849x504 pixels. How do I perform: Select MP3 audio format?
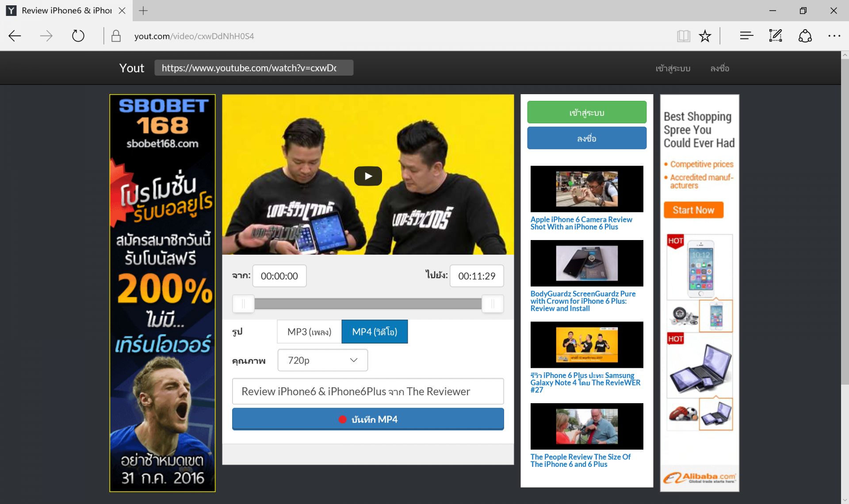pos(309,332)
